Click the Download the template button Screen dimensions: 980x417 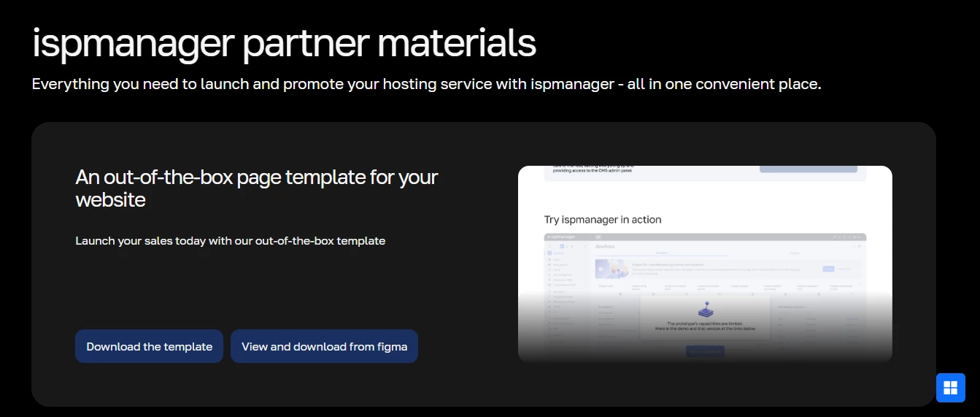[x=149, y=346]
